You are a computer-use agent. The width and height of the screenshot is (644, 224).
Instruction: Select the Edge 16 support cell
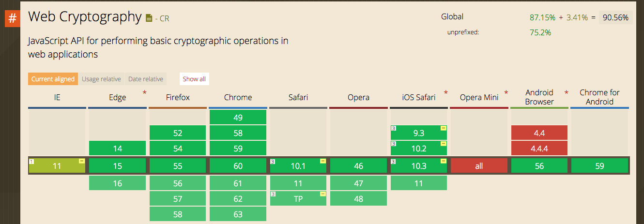117,183
